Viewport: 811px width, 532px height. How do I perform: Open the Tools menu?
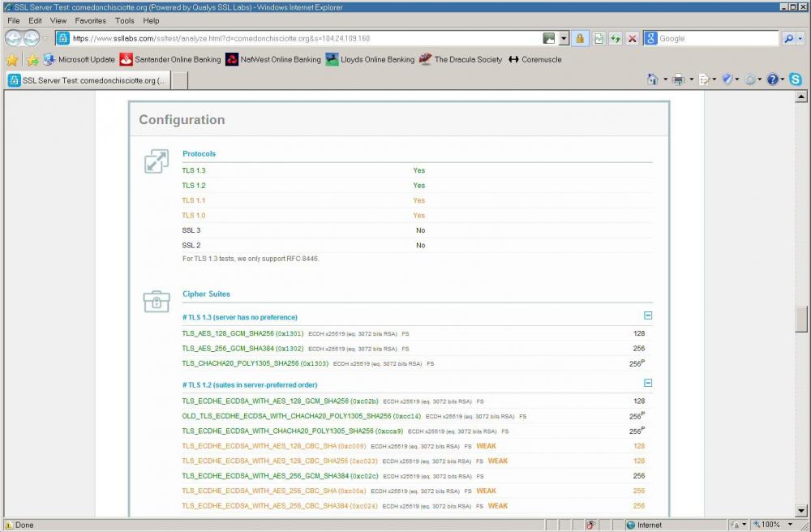(x=124, y=20)
